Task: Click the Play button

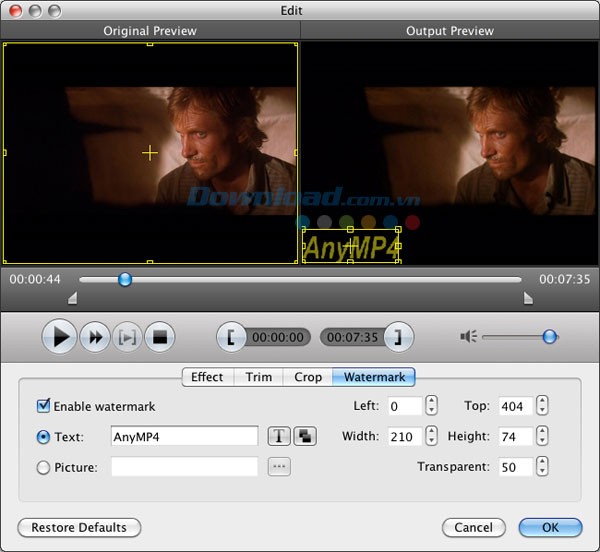Action: click(x=59, y=337)
